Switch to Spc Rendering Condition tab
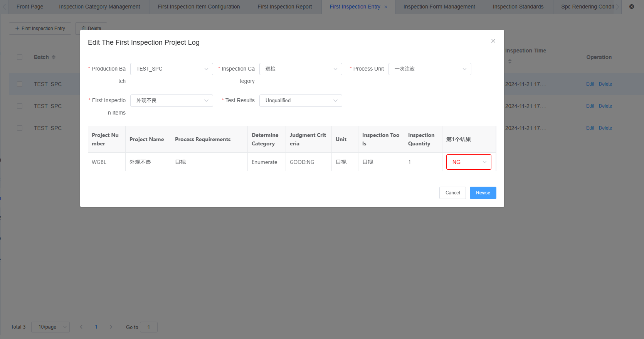The image size is (644, 339). pyautogui.click(x=587, y=7)
